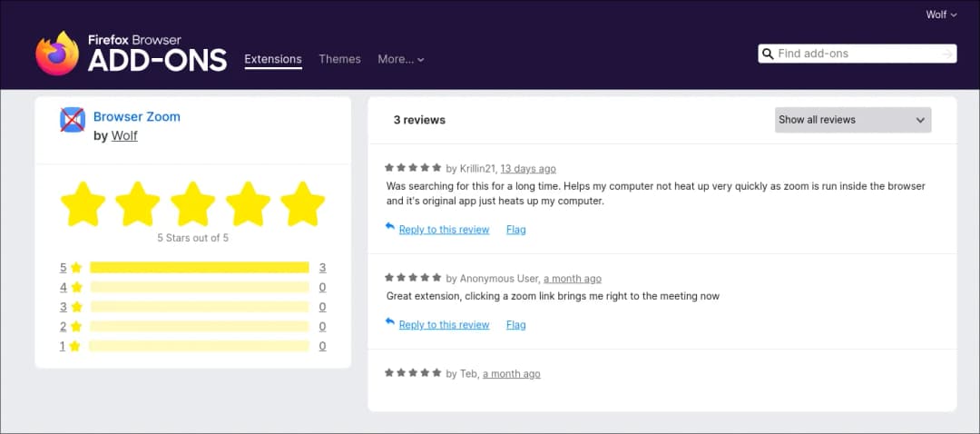Click the search submit arrow icon

coord(947,54)
